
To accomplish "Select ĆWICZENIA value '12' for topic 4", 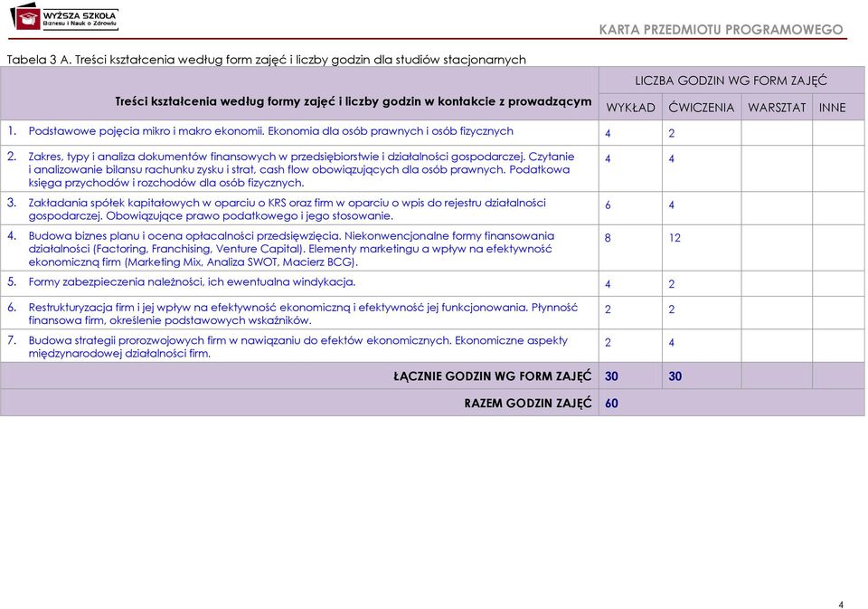I will [x=675, y=238].
